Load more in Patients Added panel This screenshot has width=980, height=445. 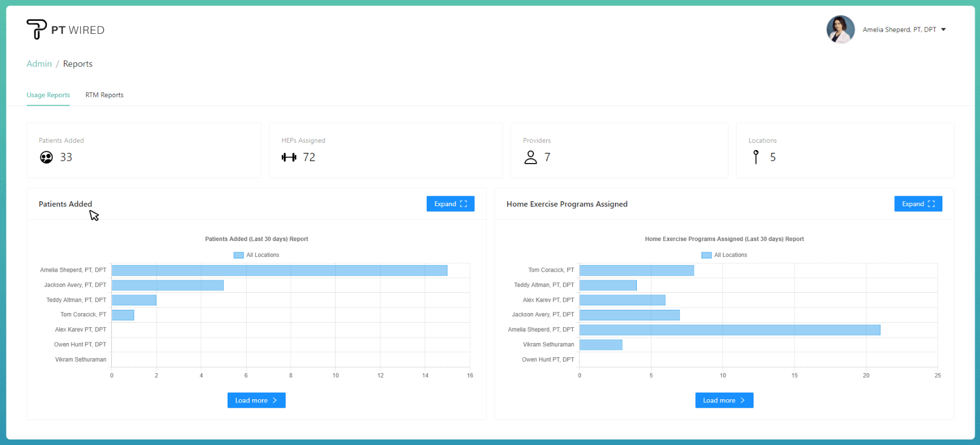[256, 400]
